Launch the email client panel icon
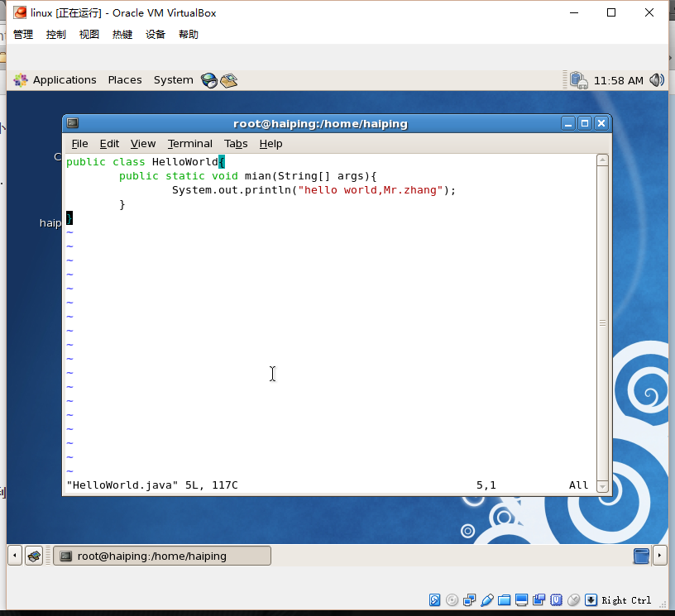 point(228,80)
